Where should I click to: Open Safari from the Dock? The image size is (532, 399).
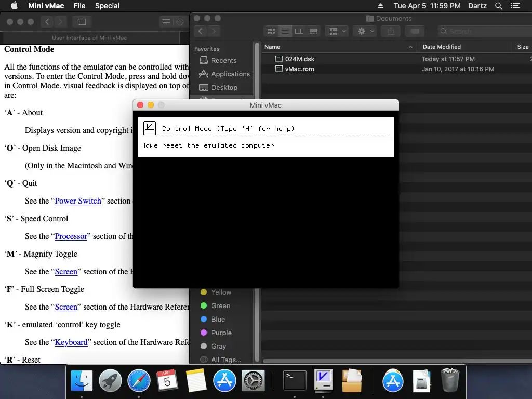click(x=139, y=381)
